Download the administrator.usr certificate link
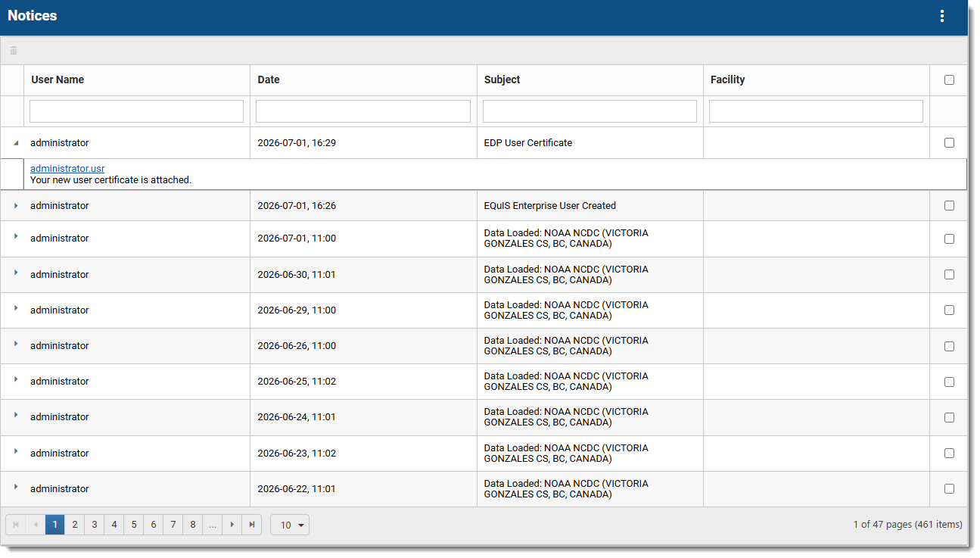This screenshot has width=980, height=558. [x=67, y=169]
